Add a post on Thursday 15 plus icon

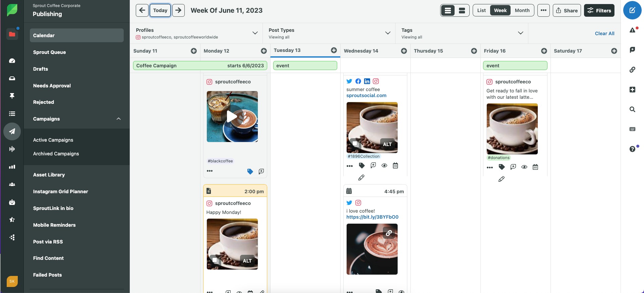(x=474, y=51)
